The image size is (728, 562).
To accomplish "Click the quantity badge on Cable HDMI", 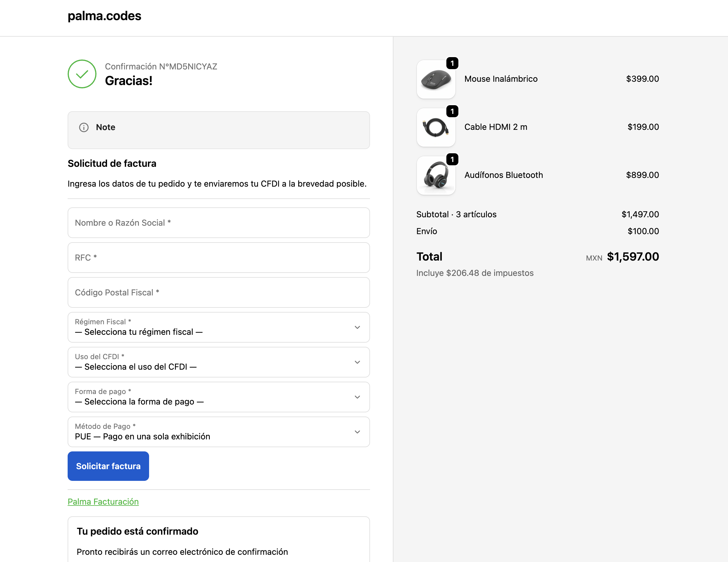I will pos(452,111).
